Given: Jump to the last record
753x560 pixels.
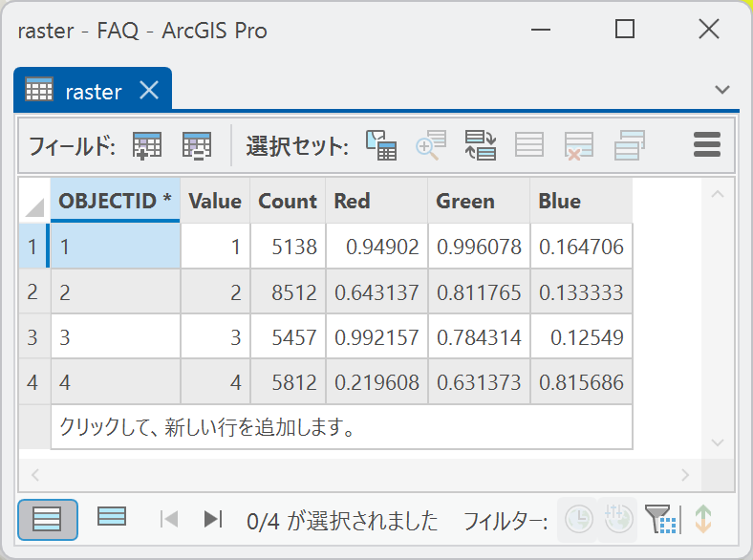Looking at the screenshot, I should tap(213, 520).
